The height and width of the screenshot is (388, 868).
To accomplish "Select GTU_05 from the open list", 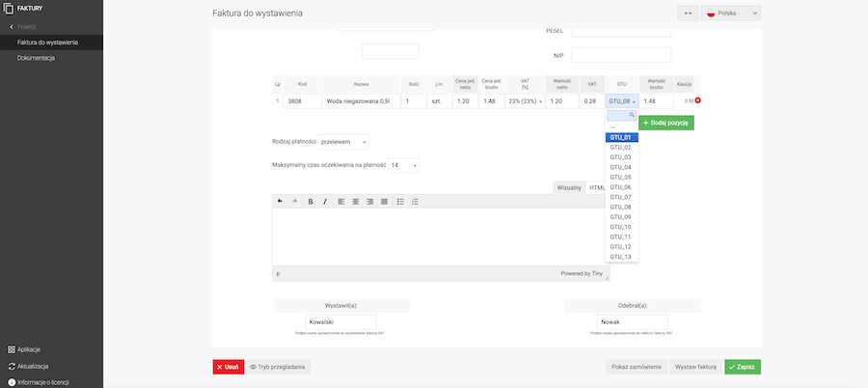I will (x=620, y=177).
